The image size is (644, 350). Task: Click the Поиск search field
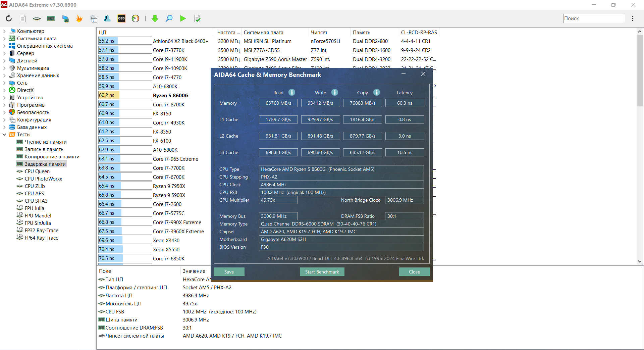[x=594, y=18]
